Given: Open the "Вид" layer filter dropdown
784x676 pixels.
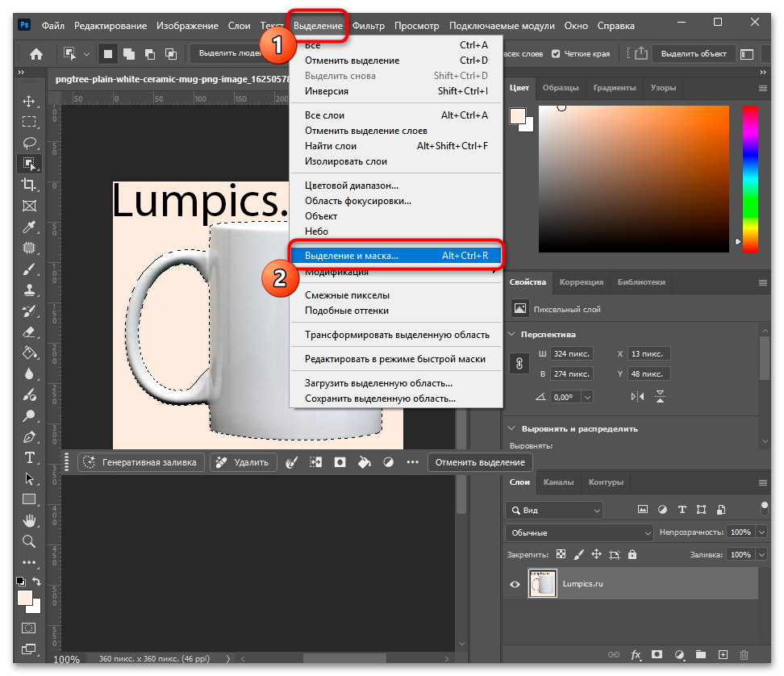Looking at the screenshot, I should click(554, 510).
